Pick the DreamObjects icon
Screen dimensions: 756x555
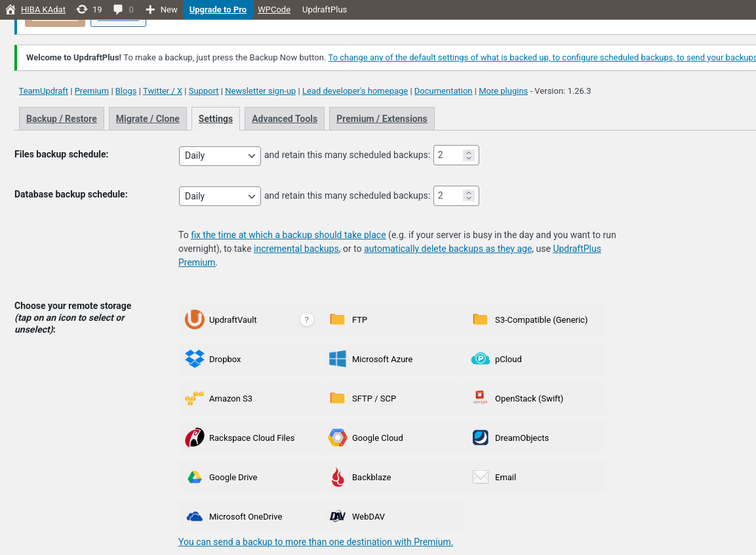pos(480,438)
